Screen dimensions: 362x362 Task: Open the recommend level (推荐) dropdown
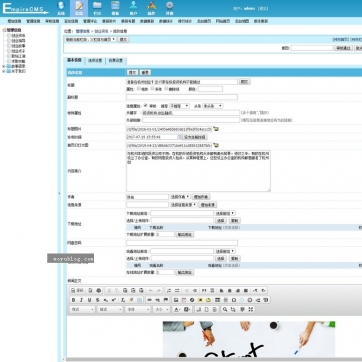179,106
